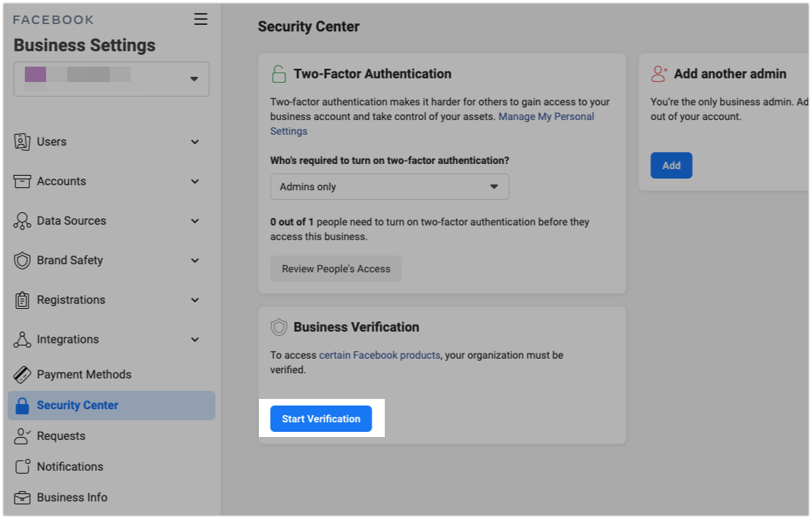Click the Registrations clipboard icon

pos(23,300)
